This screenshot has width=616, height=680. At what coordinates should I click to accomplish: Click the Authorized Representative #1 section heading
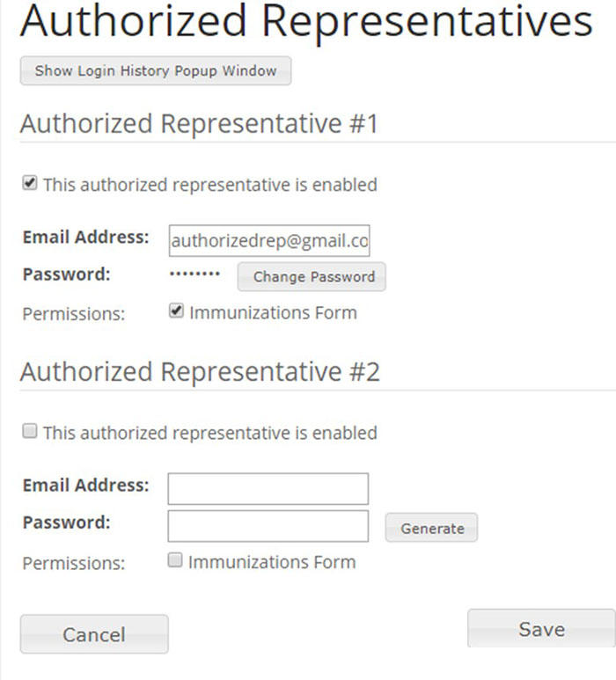[x=199, y=124]
